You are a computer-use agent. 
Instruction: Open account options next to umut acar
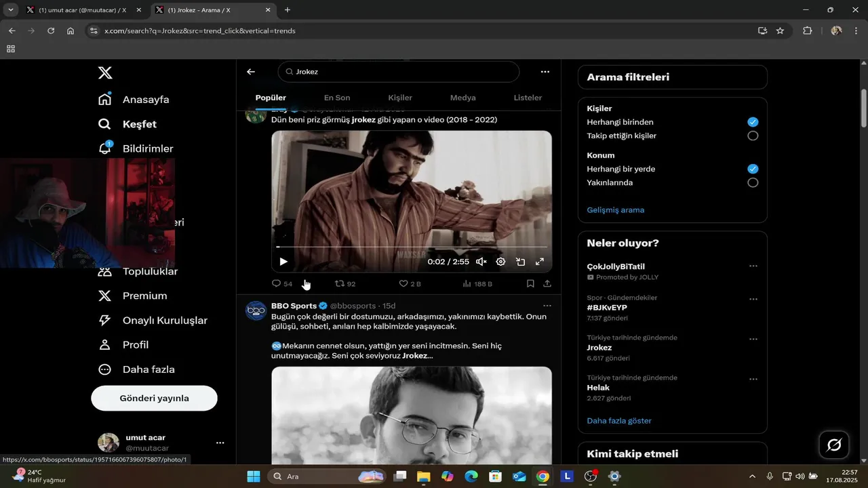tap(220, 443)
